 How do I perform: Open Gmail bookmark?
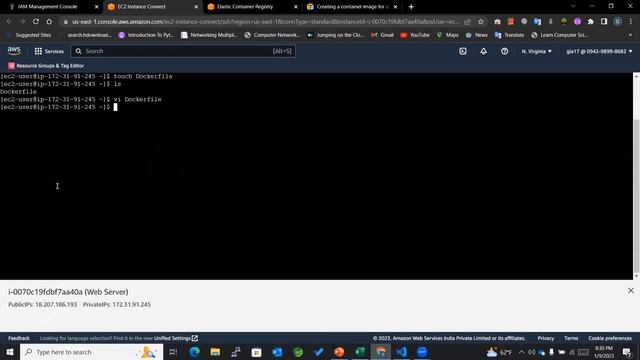pos(382,35)
